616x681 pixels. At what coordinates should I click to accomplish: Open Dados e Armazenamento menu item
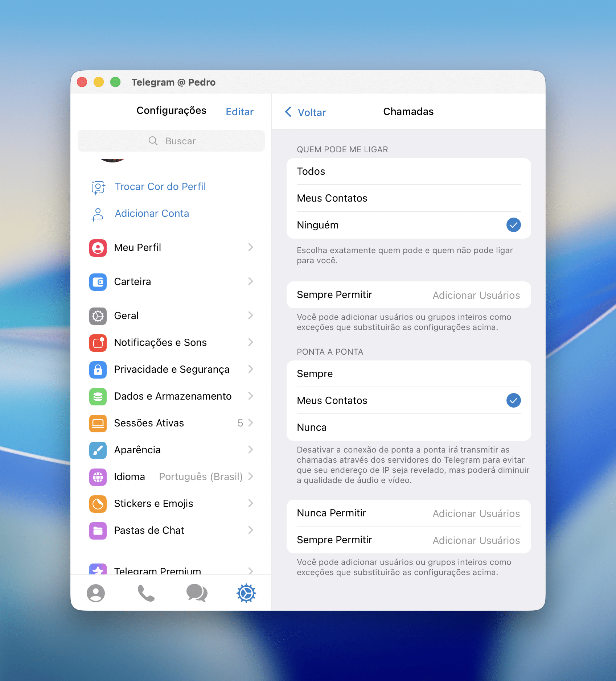(173, 396)
